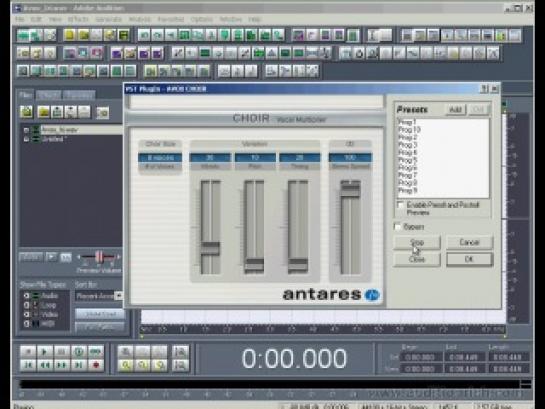This screenshot has width=545, height=409.
Task: Click the Preview Volume slider
Action: [99, 257]
